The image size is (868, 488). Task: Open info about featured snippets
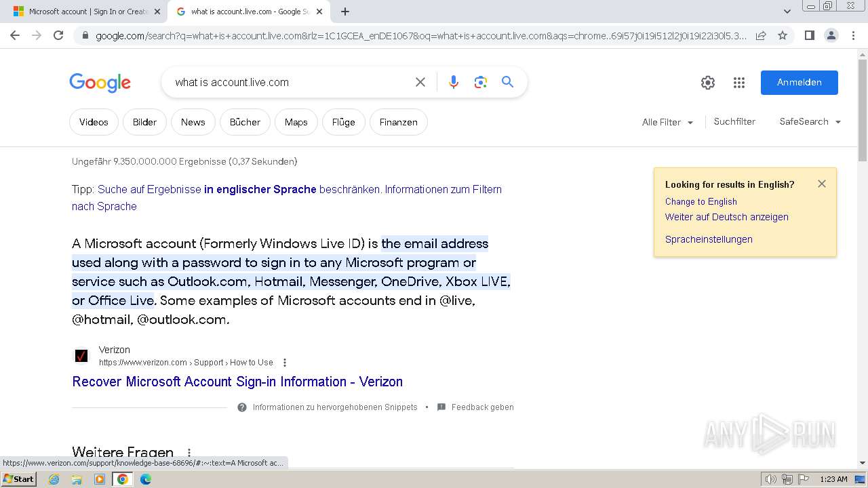click(328, 407)
